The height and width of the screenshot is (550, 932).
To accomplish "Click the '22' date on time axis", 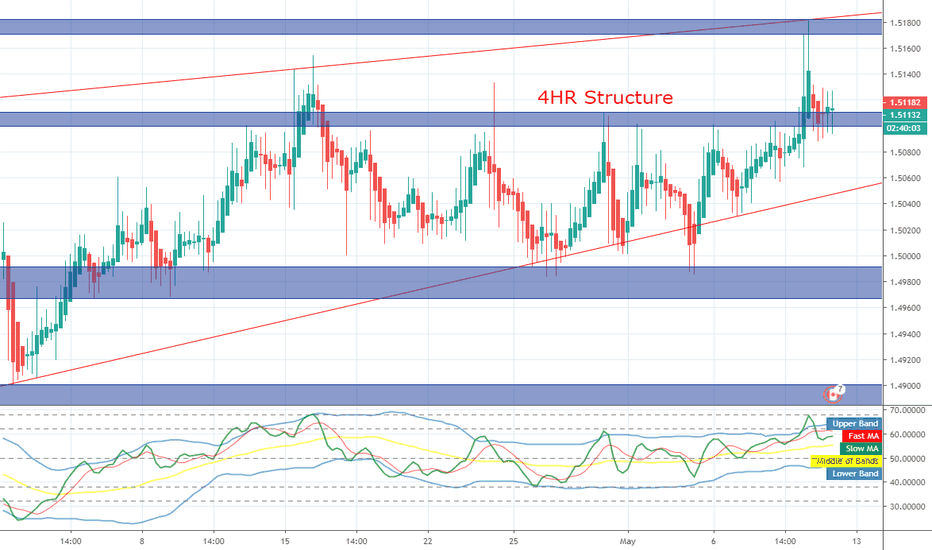I will click(428, 541).
